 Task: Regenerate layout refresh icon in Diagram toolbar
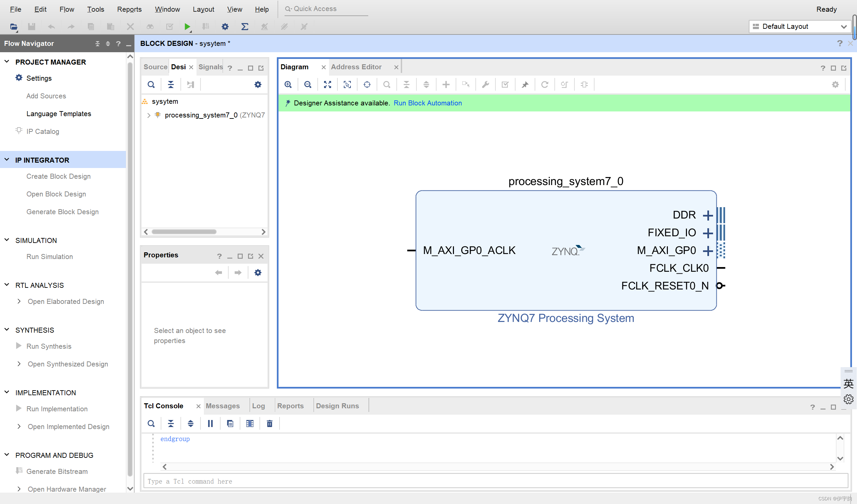[x=544, y=84]
